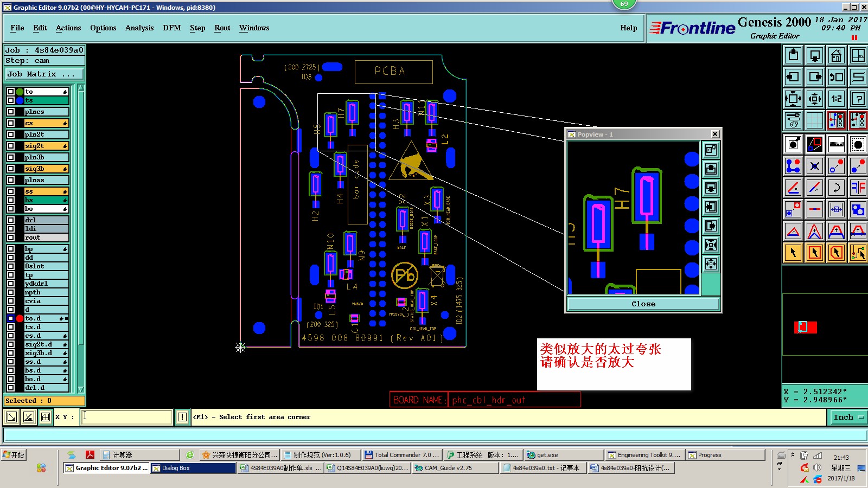
Task: Open the Actions menu
Action: pyautogui.click(x=68, y=28)
